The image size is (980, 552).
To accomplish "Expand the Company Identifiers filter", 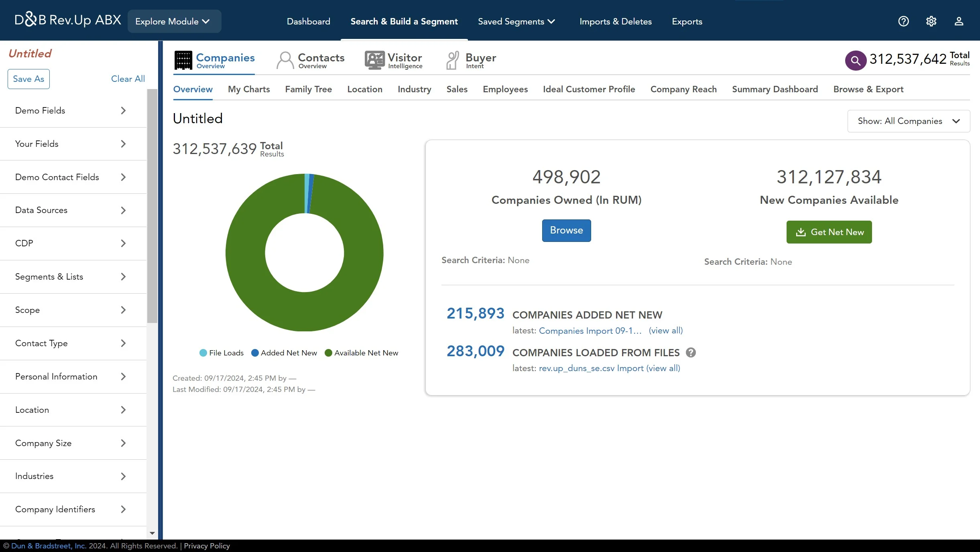I will (73, 509).
